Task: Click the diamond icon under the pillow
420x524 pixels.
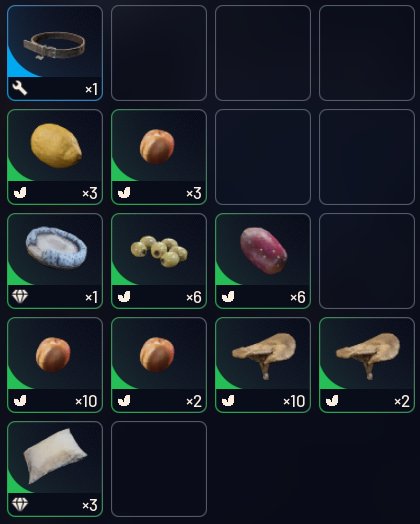Action: (x=20, y=504)
